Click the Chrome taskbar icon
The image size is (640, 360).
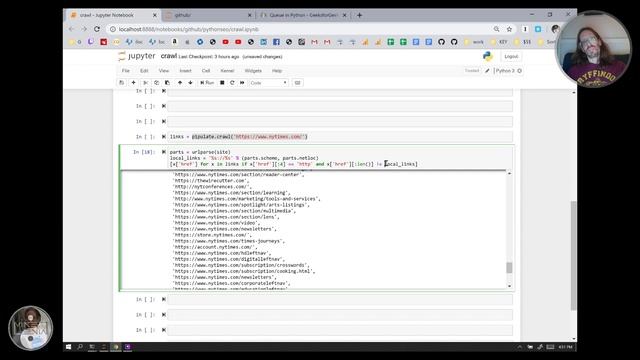(x=116, y=347)
